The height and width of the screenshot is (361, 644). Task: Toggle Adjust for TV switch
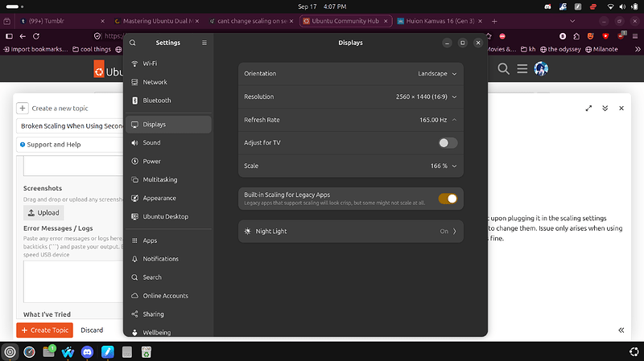pos(448,143)
